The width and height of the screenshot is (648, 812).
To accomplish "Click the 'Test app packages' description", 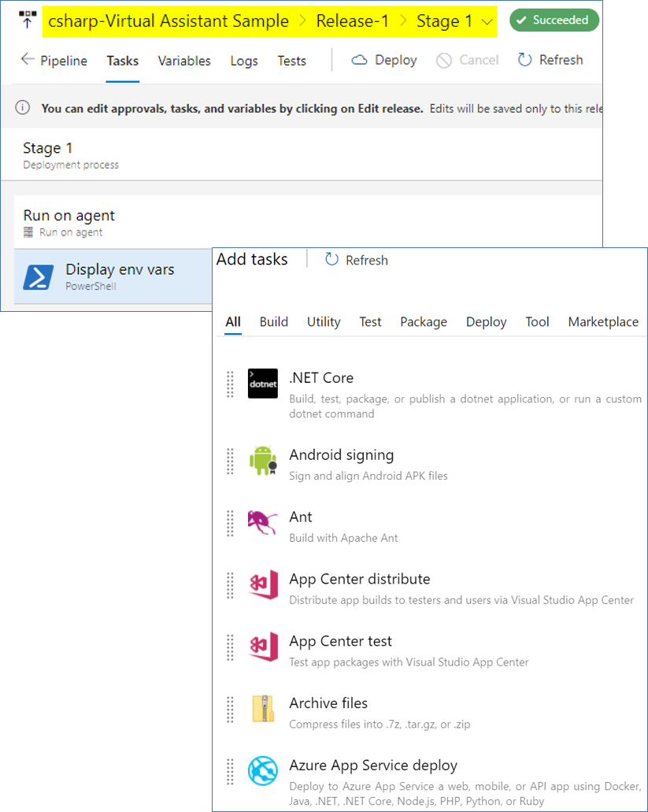I will [409, 662].
